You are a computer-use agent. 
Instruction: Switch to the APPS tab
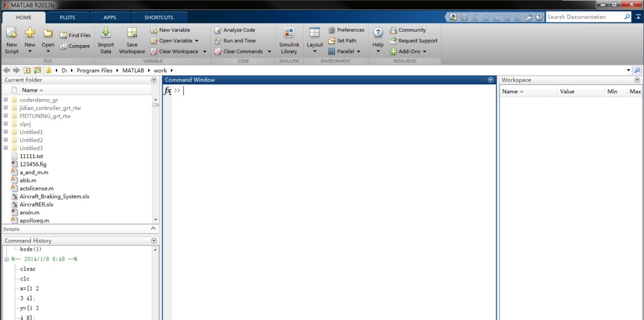click(x=110, y=18)
